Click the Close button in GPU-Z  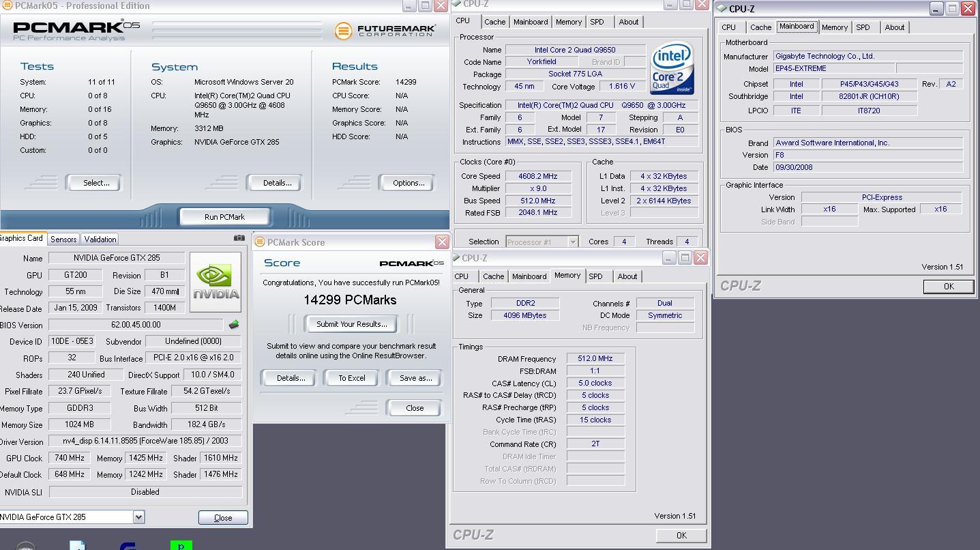point(223,518)
